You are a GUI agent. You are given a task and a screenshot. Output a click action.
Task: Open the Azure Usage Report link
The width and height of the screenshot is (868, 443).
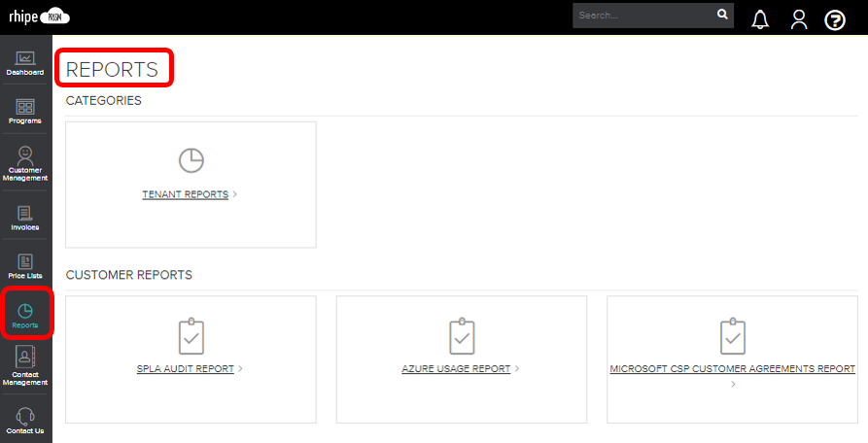click(456, 369)
